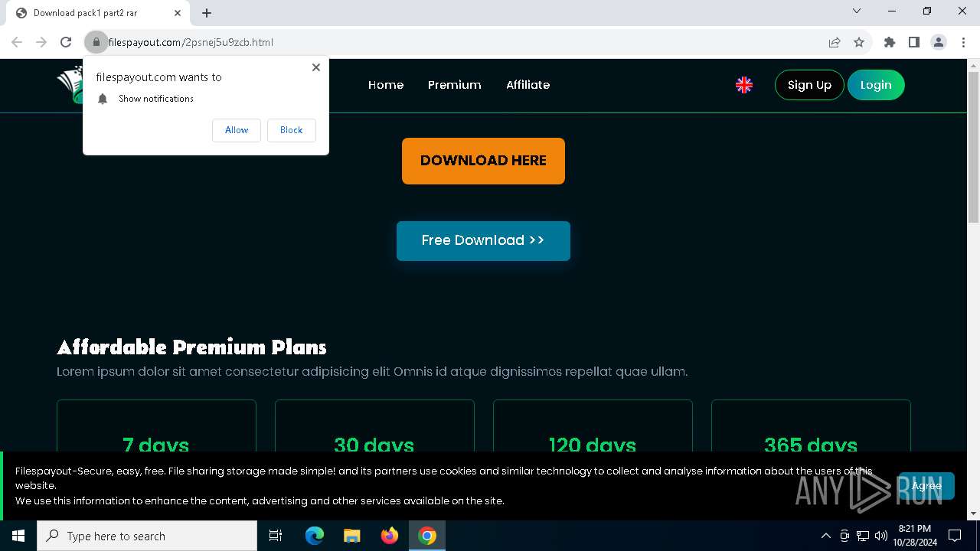Click the padlock site info icon
Viewport: 980px width, 551px height.
(96, 42)
